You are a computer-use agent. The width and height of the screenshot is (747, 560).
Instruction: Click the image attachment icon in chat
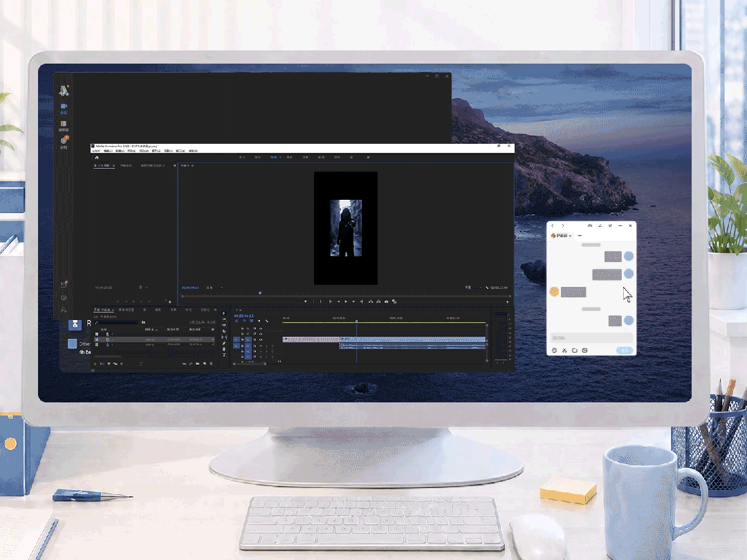click(585, 351)
